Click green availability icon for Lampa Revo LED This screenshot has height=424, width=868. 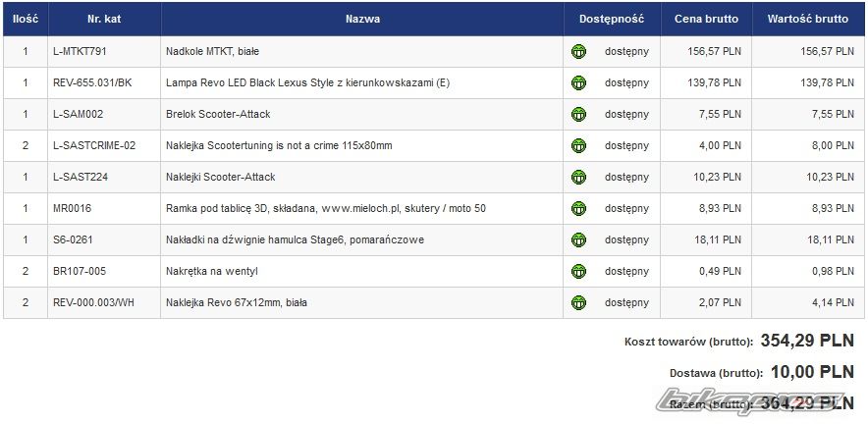tap(578, 83)
